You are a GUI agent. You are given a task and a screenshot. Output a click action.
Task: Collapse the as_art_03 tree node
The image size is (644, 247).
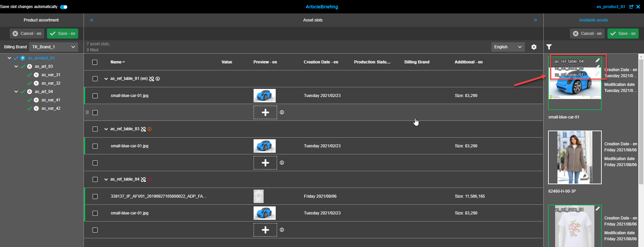pos(16,66)
